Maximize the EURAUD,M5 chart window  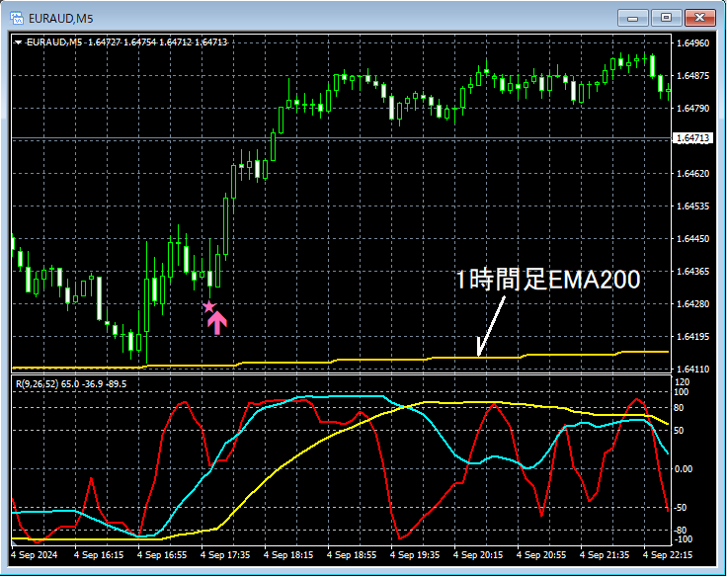click(666, 18)
